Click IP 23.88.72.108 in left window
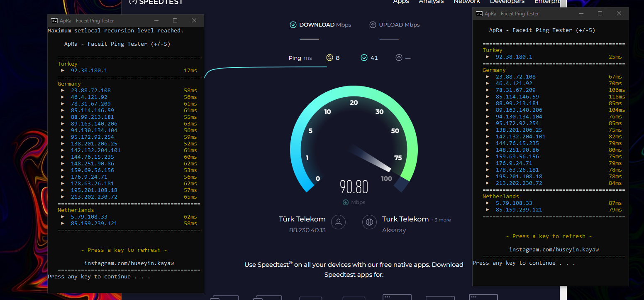644x300 pixels. [x=91, y=91]
